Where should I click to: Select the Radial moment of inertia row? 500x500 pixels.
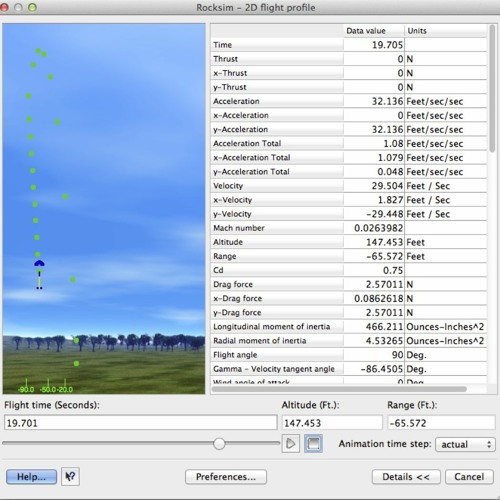[x=349, y=341]
